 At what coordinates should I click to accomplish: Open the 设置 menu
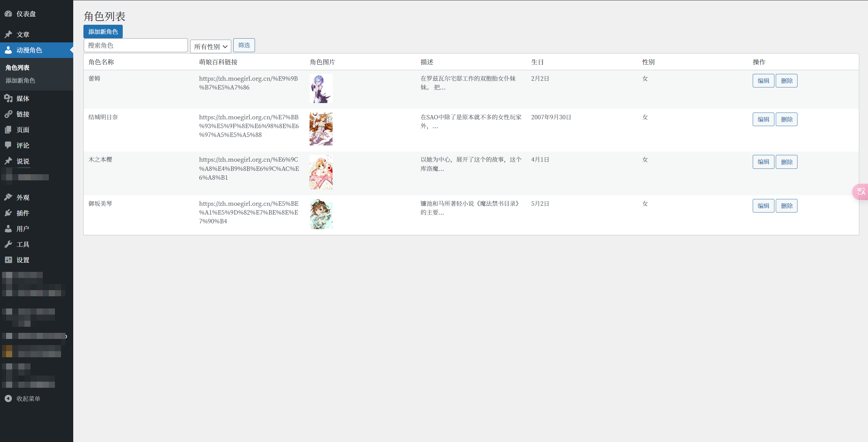coord(23,260)
